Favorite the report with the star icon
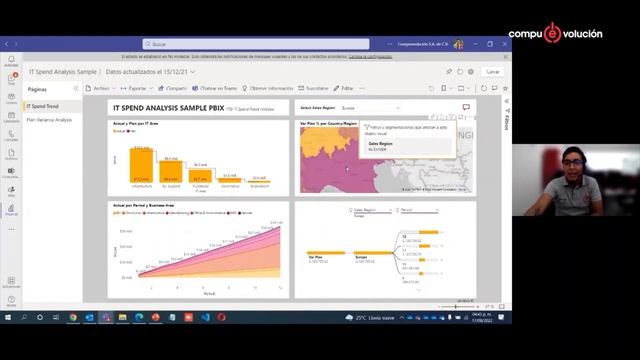Screen dimensions: 640x360 point(505,88)
